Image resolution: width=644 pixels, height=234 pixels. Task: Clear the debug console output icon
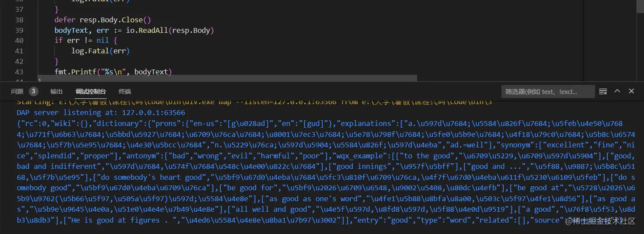click(x=603, y=91)
